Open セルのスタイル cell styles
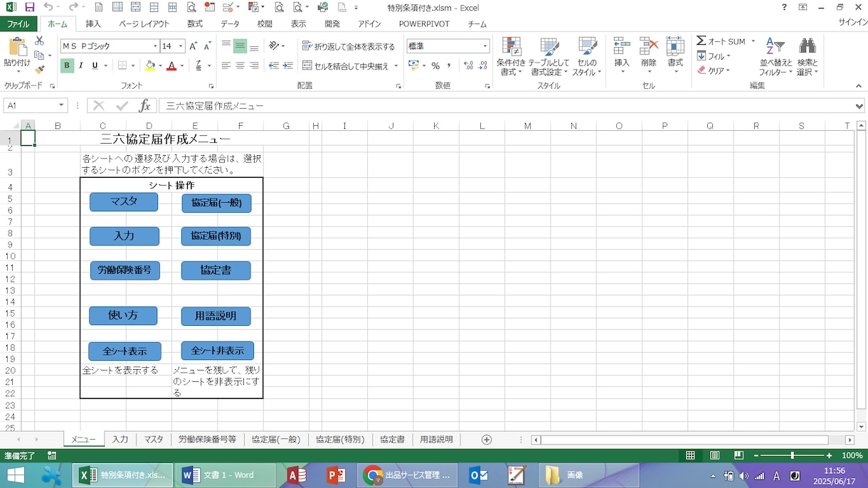This screenshot has height=488, width=868. [587, 57]
